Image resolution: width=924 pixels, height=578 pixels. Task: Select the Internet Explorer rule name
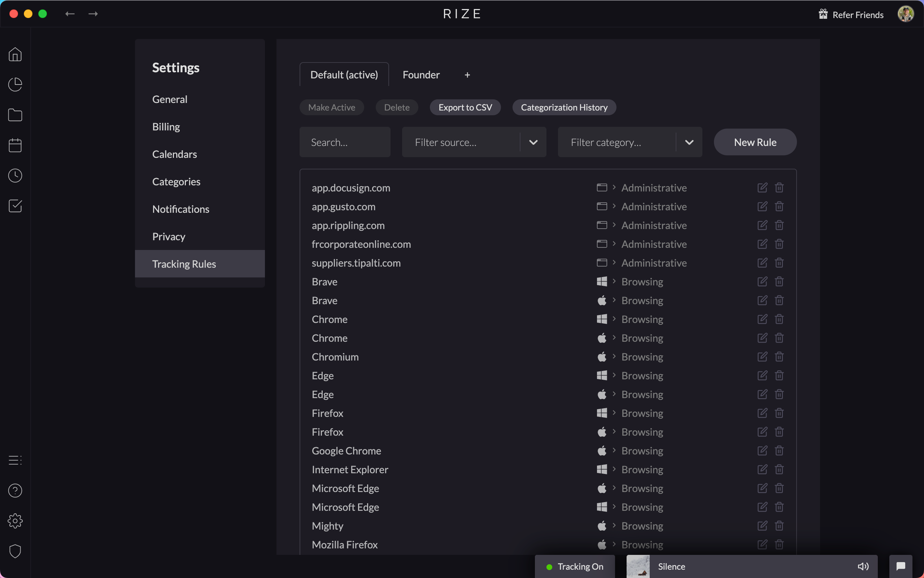[350, 469]
